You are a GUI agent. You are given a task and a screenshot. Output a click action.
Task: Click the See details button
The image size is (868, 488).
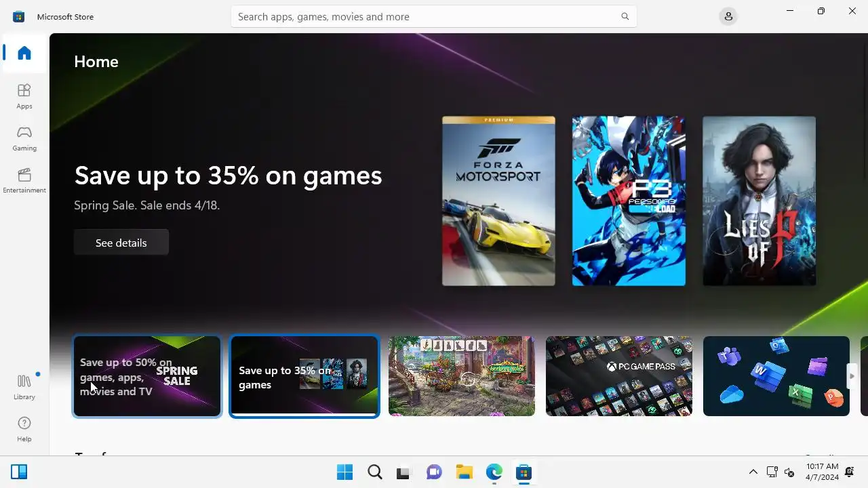click(121, 243)
